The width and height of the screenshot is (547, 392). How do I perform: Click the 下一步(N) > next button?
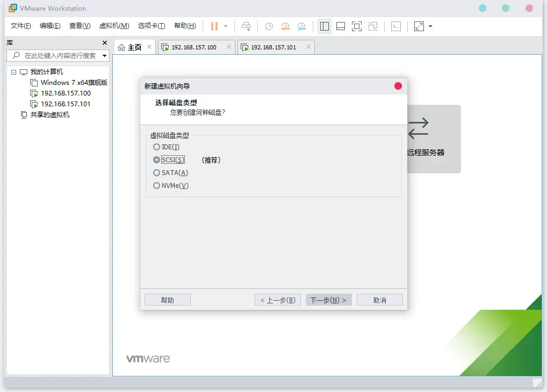tap(329, 300)
